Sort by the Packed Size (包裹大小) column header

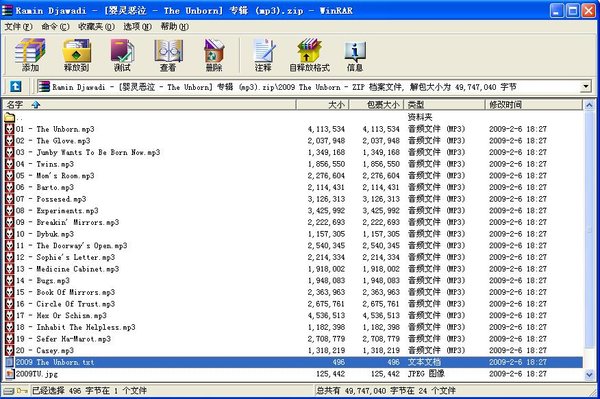click(376, 104)
